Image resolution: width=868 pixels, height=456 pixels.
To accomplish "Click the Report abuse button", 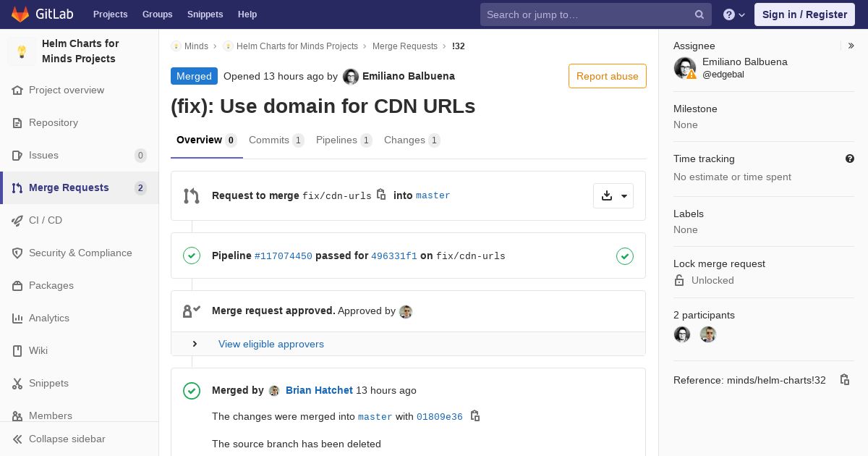I will pyautogui.click(x=608, y=76).
